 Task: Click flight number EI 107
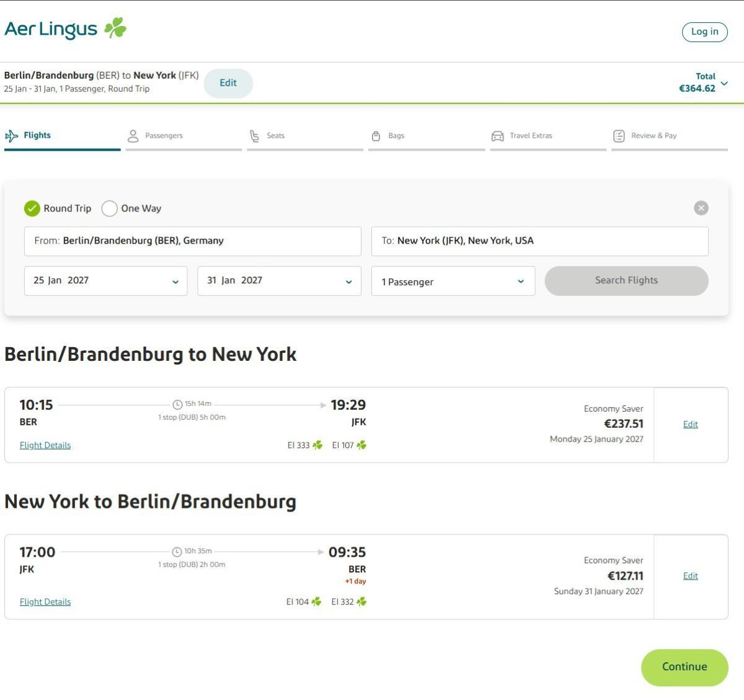click(x=343, y=445)
